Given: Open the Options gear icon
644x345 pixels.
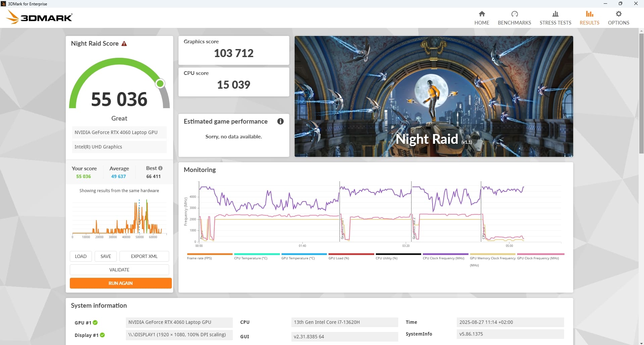Looking at the screenshot, I should coord(618,14).
